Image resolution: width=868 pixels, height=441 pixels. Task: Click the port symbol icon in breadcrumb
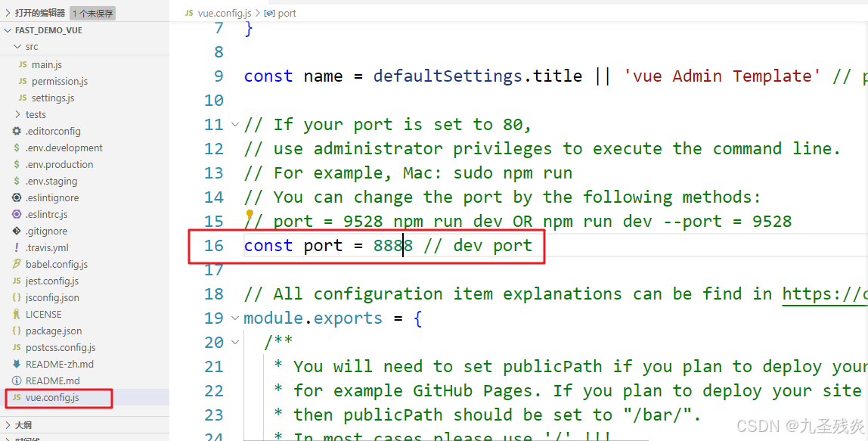pyautogui.click(x=270, y=13)
